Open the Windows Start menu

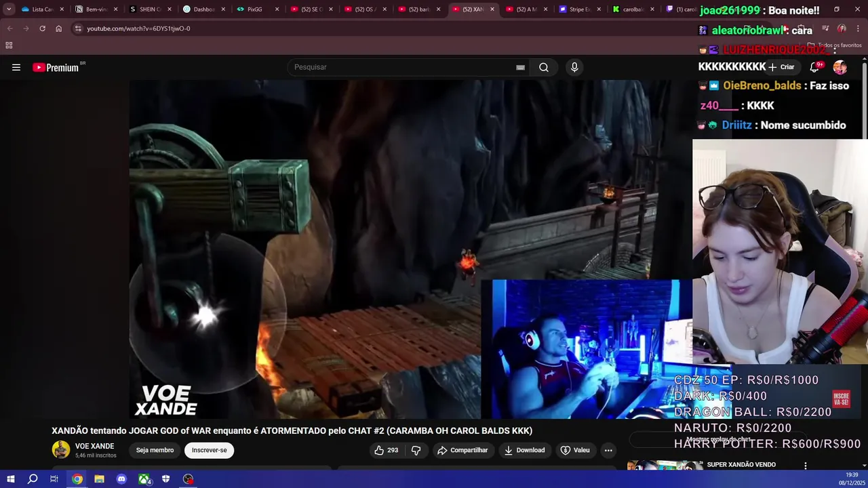pos(10,479)
